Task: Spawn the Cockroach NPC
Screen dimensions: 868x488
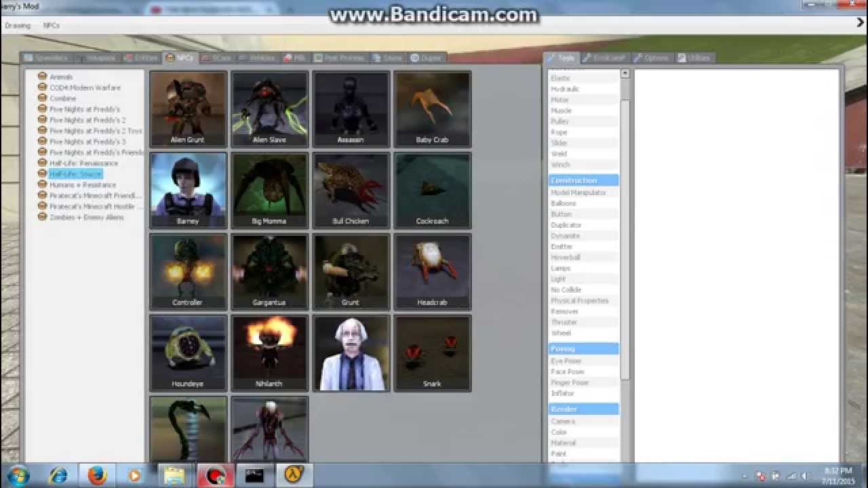Action: point(432,190)
